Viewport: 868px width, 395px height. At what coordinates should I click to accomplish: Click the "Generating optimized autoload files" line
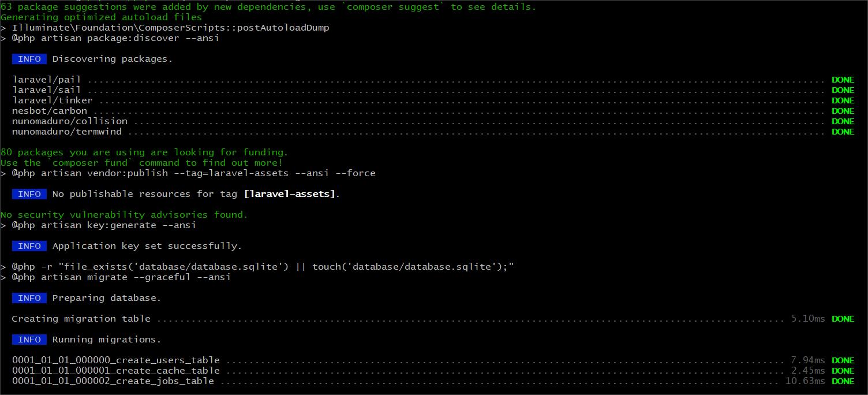pyautogui.click(x=101, y=17)
